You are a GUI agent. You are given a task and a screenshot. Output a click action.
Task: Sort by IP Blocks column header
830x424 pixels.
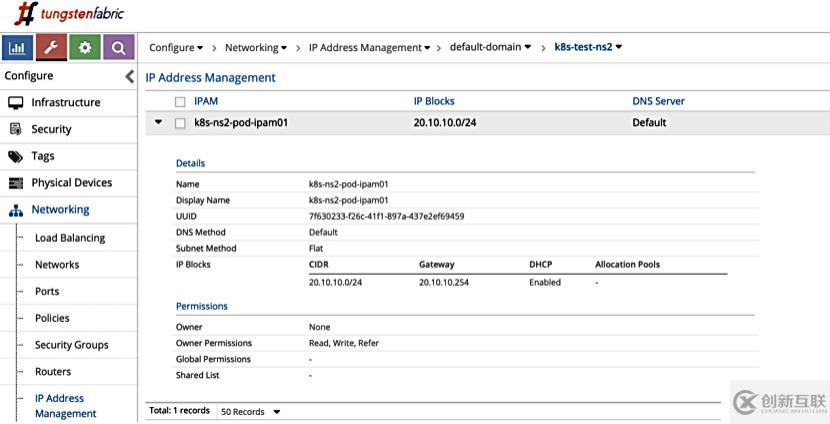coord(434,101)
